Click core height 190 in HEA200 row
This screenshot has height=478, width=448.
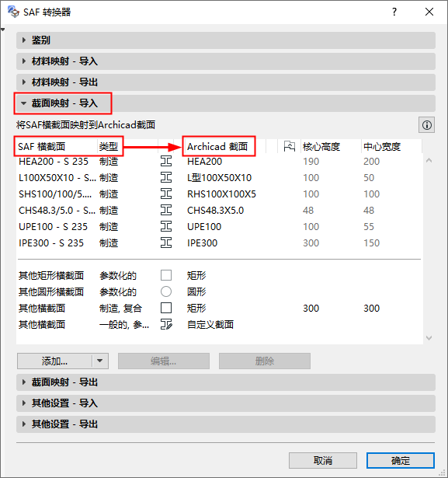tap(311, 161)
